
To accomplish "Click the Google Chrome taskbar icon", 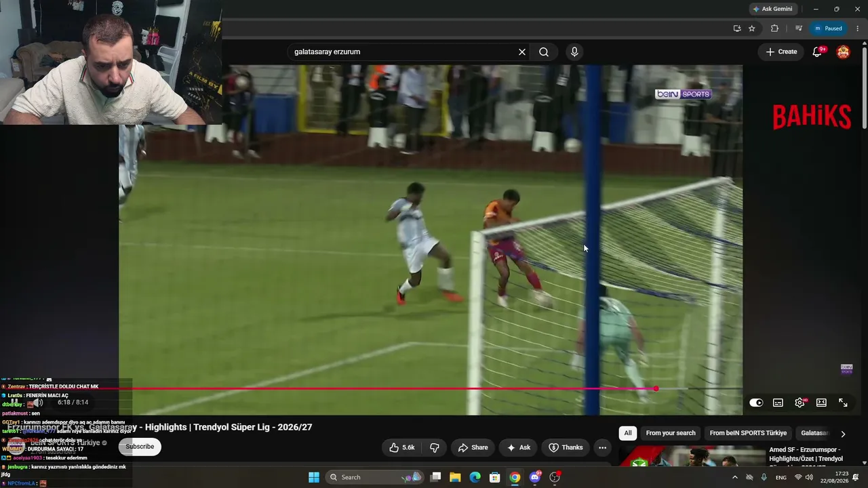I will (x=515, y=477).
